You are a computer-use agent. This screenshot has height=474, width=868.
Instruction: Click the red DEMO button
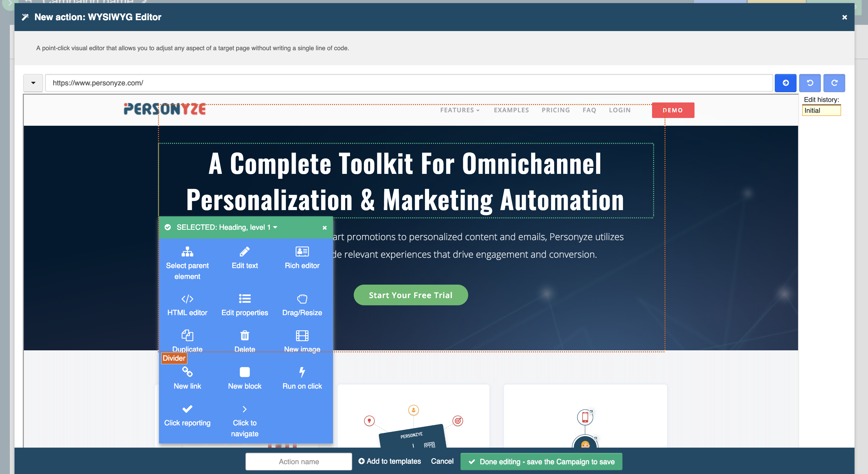point(673,110)
